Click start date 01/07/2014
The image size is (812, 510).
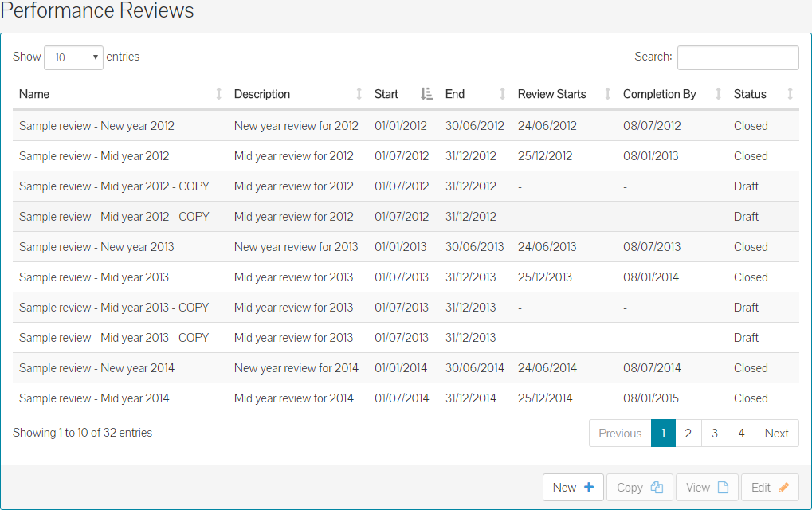[402, 398]
